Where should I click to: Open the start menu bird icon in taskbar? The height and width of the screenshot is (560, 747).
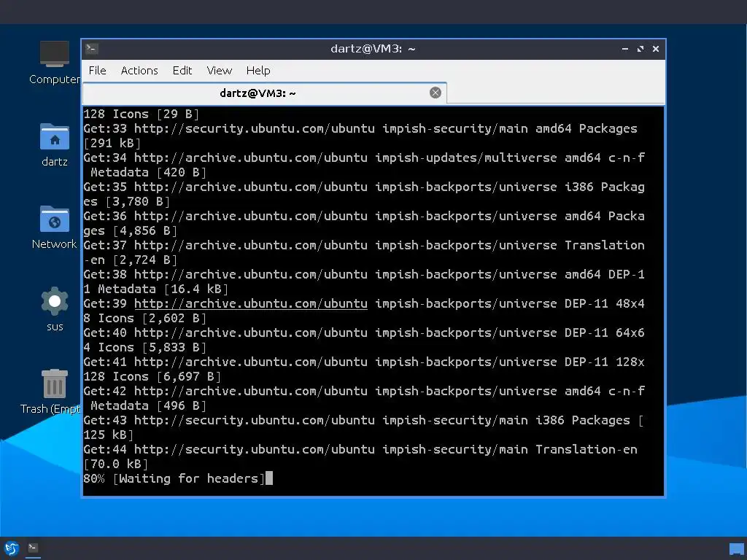pyautogui.click(x=12, y=548)
